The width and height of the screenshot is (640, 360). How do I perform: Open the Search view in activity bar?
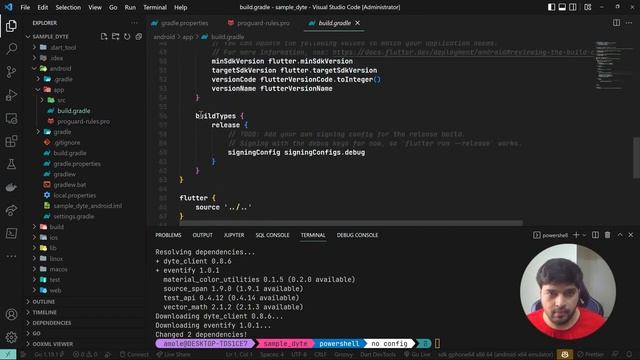click(x=11, y=49)
